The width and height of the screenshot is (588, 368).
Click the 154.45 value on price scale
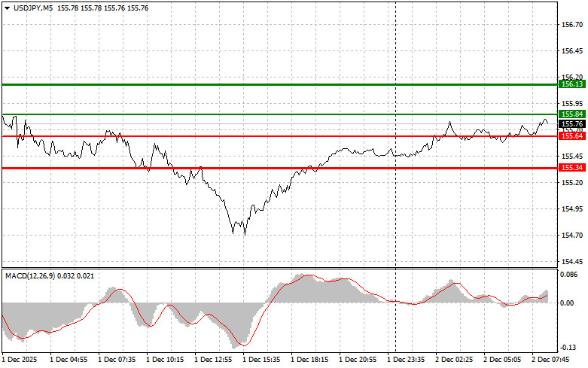click(572, 262)
